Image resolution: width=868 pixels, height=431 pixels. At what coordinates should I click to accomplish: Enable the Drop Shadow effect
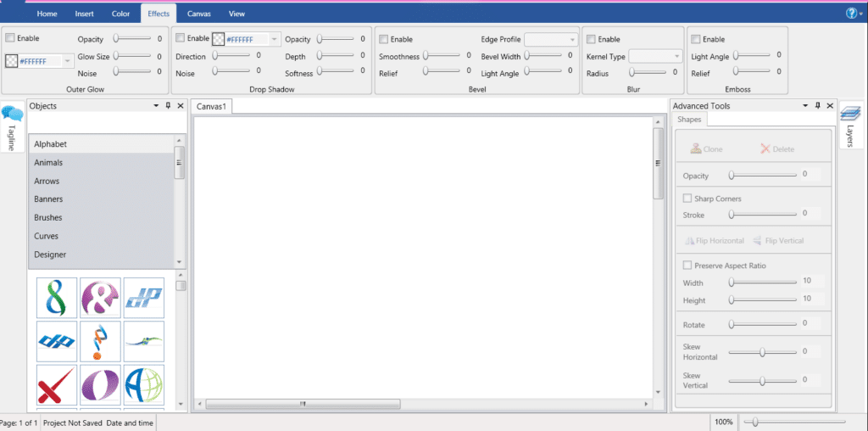[180, 37]
